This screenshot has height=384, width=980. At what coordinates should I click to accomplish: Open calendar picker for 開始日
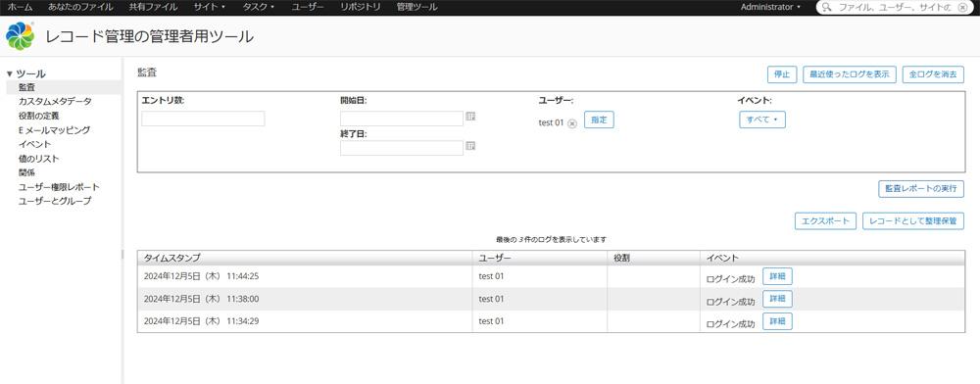coord(470,117)
